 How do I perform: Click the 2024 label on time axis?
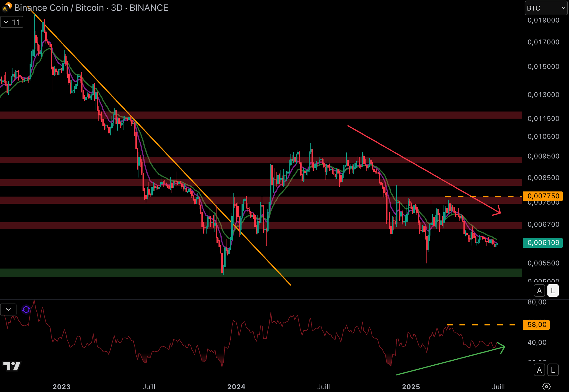click(x=236, y=387)
